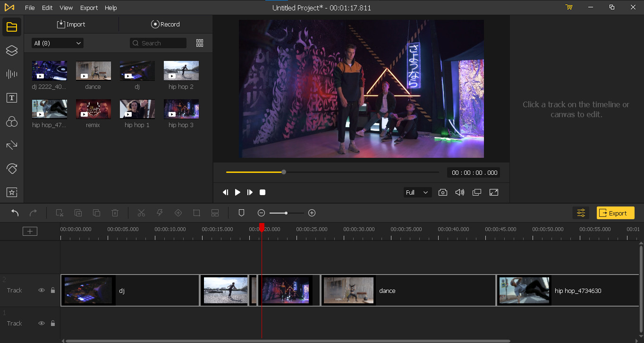Open the Transitions panel

11,145
